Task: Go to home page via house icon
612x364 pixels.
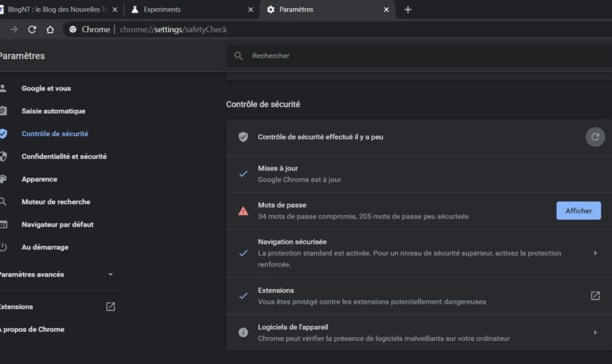Action: point(50,30)
